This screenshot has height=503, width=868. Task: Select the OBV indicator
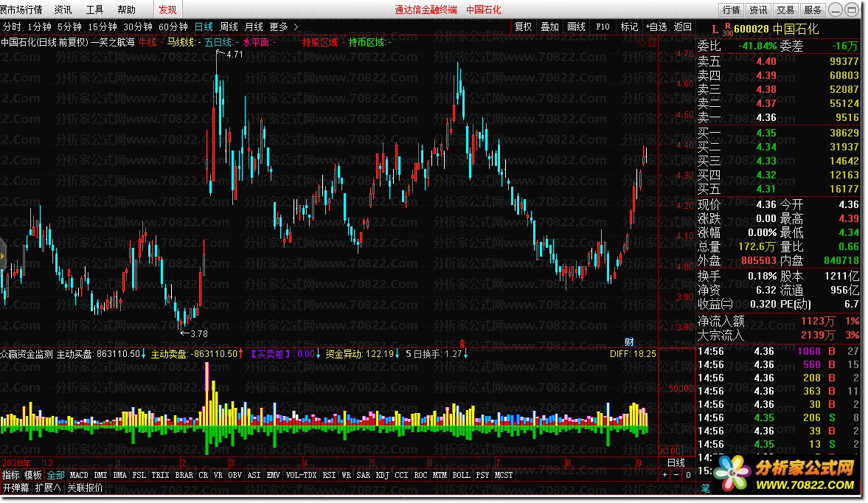pyautogui.click(x=235, y=475)
